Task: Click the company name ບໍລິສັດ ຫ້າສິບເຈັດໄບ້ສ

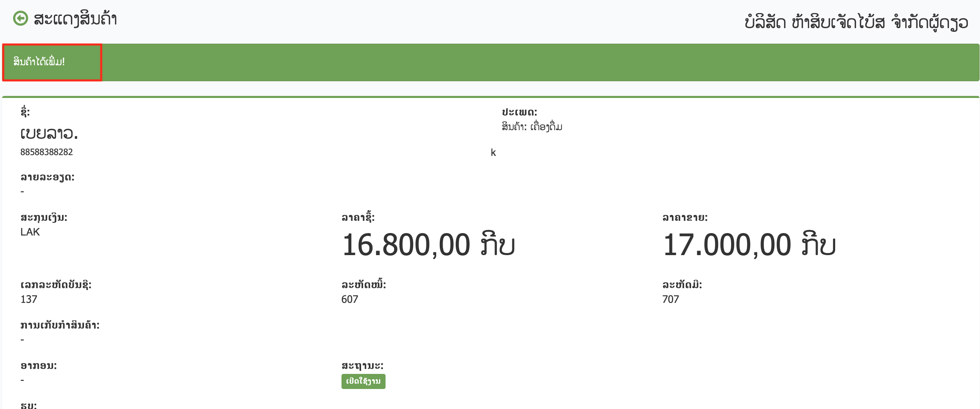Action: [x=814, y=22]
